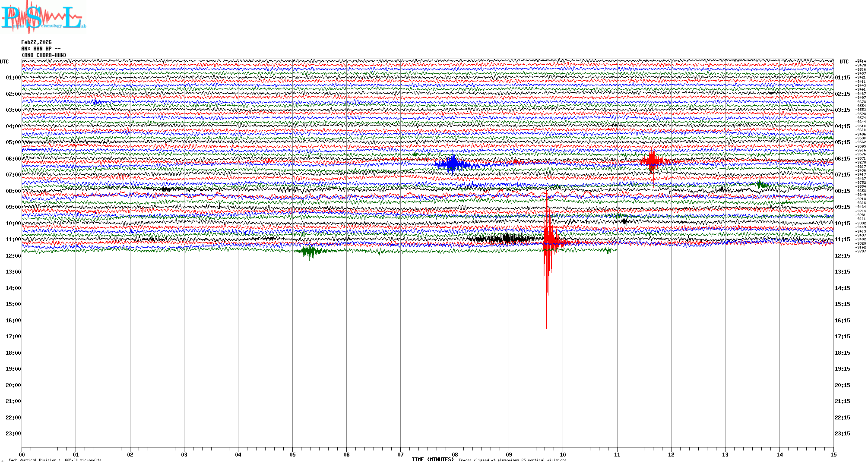868x466 pixels.
Task: Click the Feb22,2026 date label
Action: click(36, 42)
